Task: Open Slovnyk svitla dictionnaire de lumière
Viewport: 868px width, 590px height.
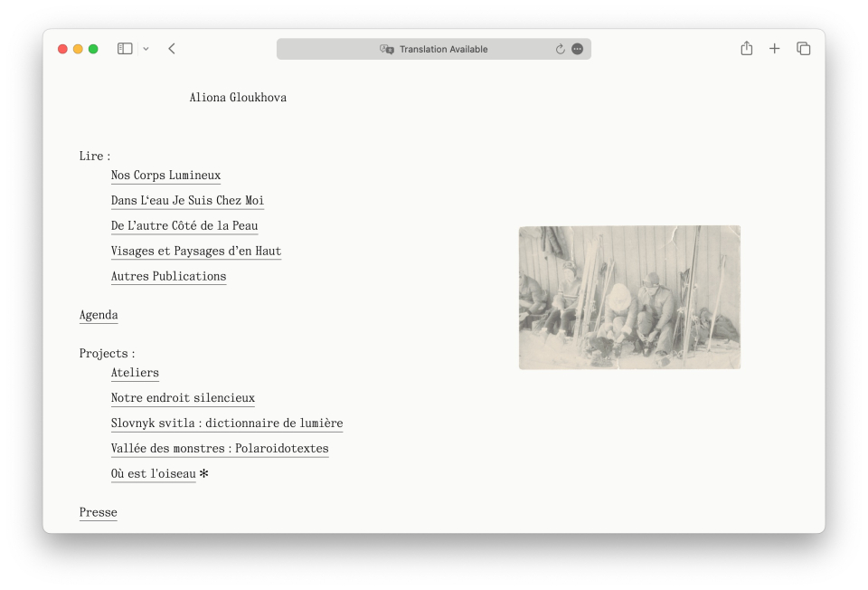Action: (x=227, y=423)
